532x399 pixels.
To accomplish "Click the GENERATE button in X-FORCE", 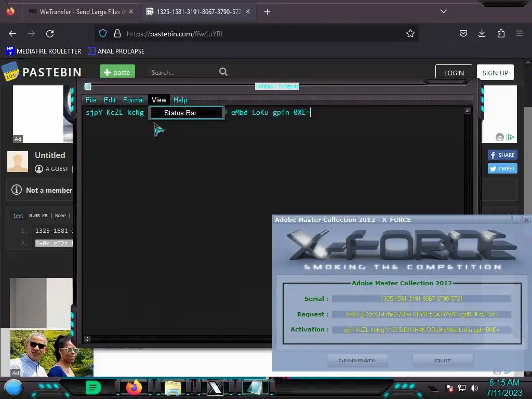I will (357, 361).
